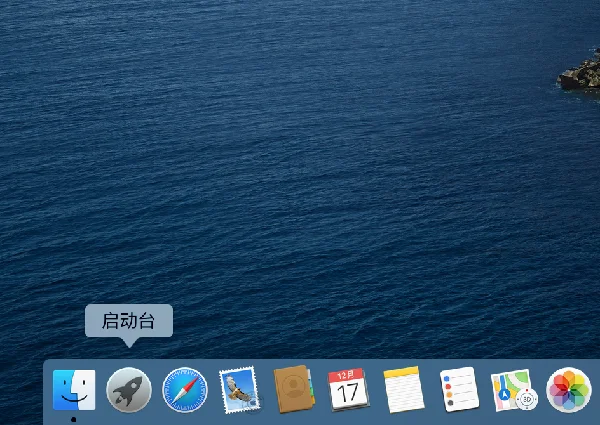Open Finder from the Dock

point(74,390)
